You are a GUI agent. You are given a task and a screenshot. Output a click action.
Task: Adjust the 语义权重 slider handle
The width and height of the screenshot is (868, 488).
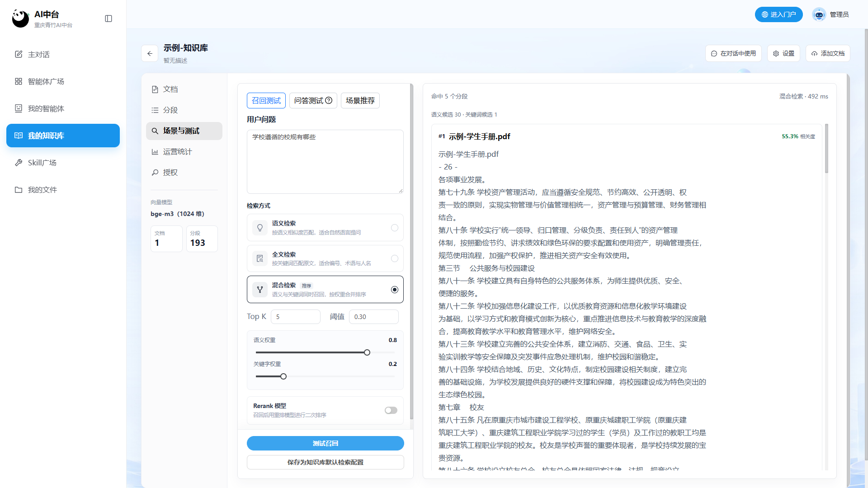pyautogui.click(x=367, y=352)
